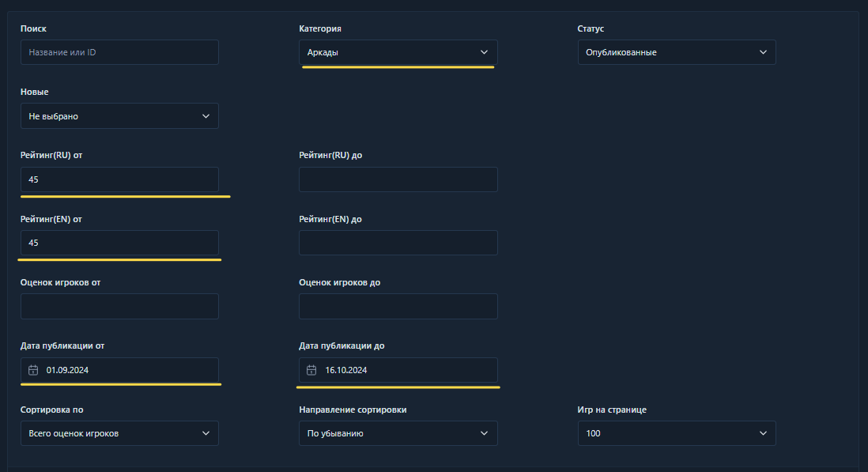The height and width of the screenshot is (472, 868).
Task: Expand the Новые dropdown showing Не выбрано
Action: (x=119, y=116)
